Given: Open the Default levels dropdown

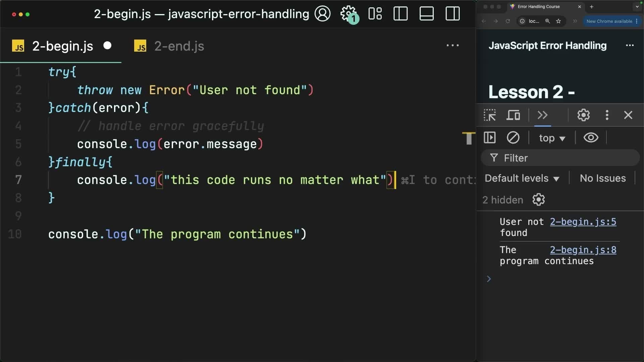Looking at the screenshot, I should pyautogui.click(x=522, y=178).
